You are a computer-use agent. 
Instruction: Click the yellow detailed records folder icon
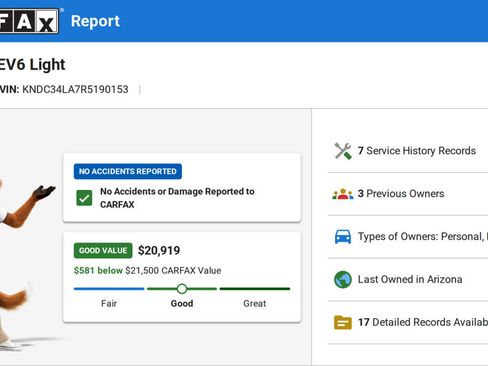coord(343,322)
